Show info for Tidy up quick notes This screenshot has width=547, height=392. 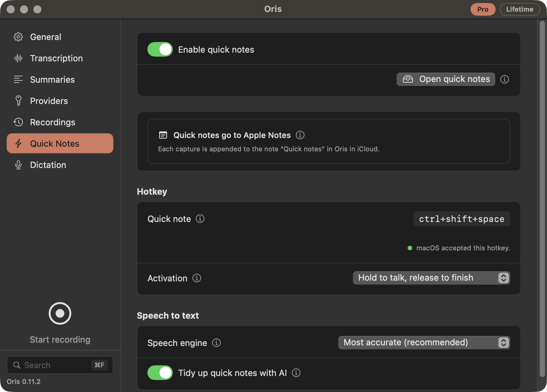click(296, 373)
